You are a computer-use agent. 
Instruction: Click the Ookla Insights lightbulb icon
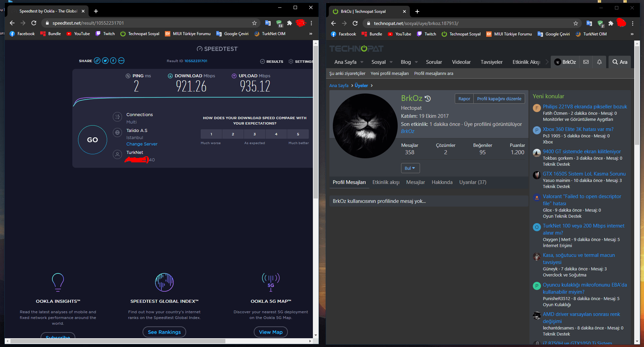pos(58,282)
